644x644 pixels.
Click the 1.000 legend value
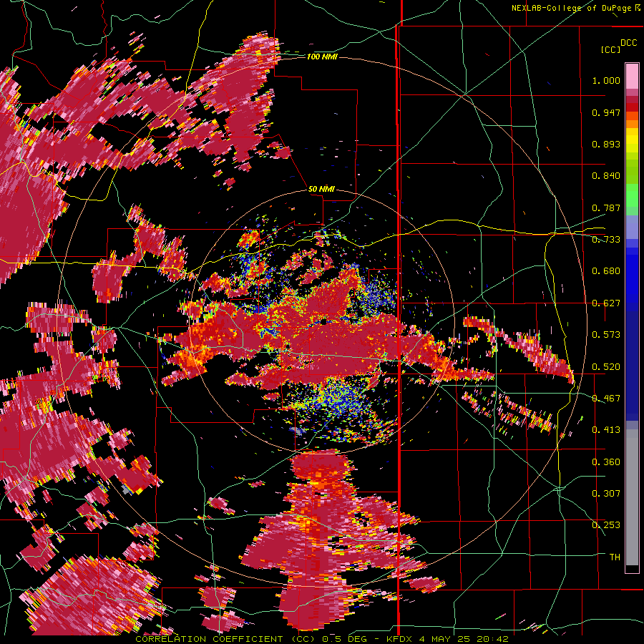point(606,80)
